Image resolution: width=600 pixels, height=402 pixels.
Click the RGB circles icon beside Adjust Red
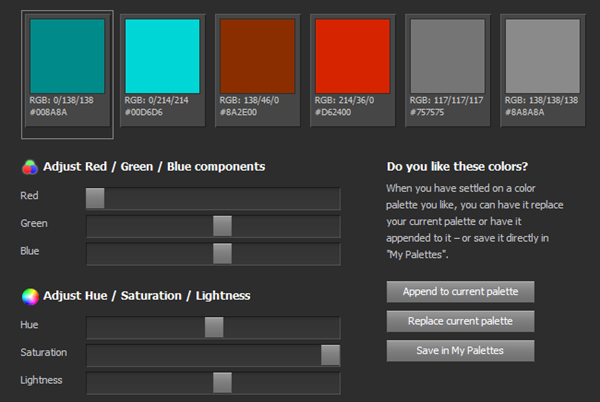[30, 167]
